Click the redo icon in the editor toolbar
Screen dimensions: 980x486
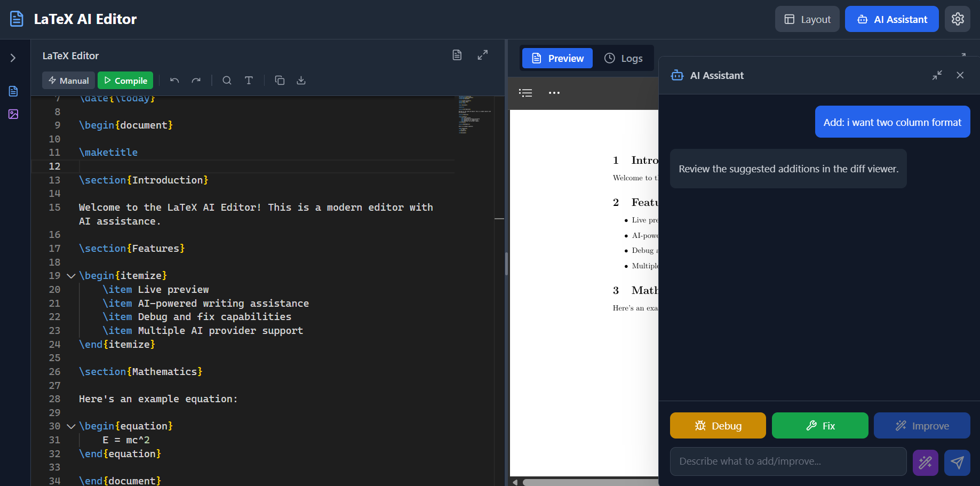click(x=196, y=80)
